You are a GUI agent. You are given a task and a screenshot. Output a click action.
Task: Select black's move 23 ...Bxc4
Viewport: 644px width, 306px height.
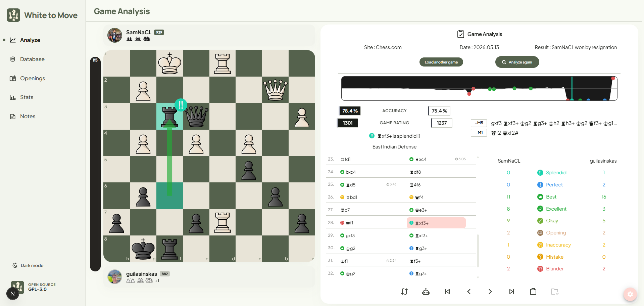(x=418, y=159)
